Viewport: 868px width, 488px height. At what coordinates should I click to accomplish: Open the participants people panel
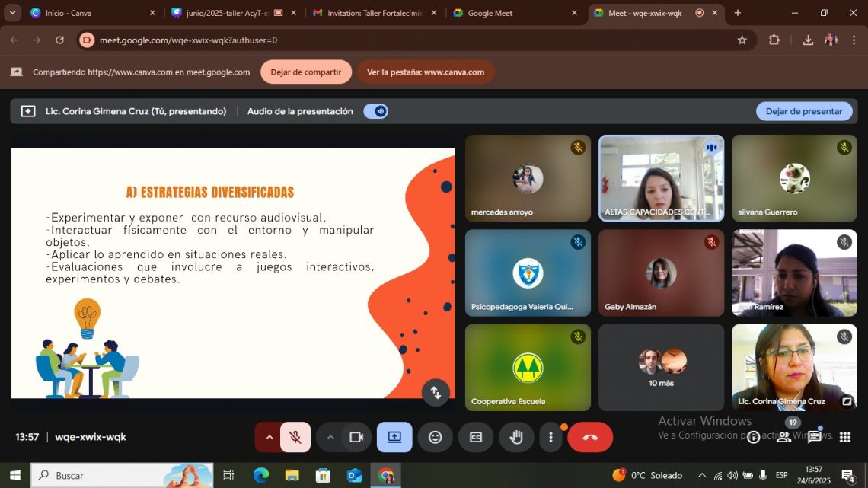click(x=783, y=437)
